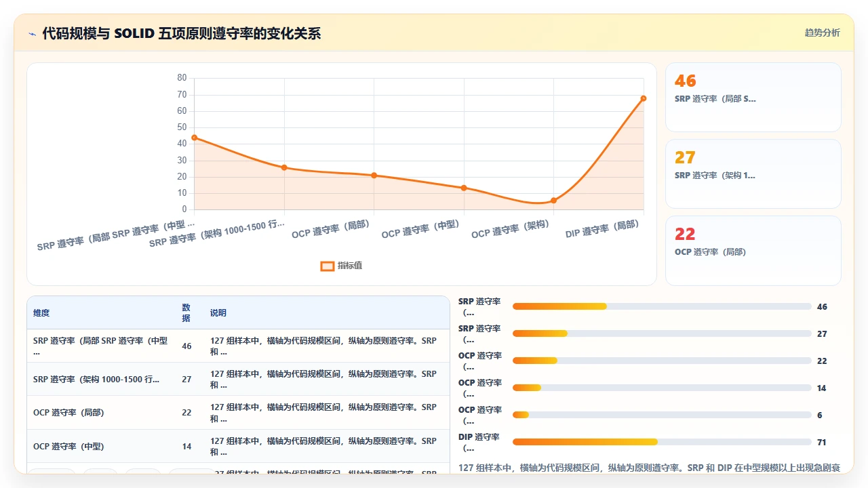The height and width of the screenshot is (488, 868).
Task: Click the OCP 遵守率（中型） x-axis label on chart
Action: 421,229
